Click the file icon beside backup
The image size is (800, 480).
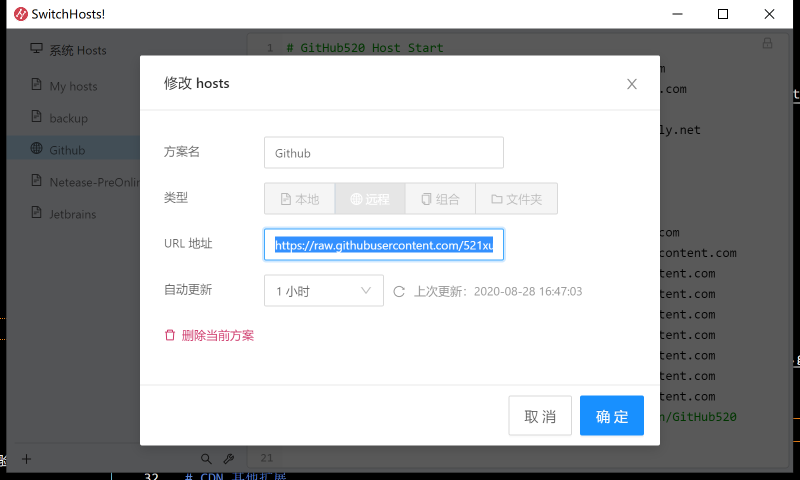(x=36, y=116)
